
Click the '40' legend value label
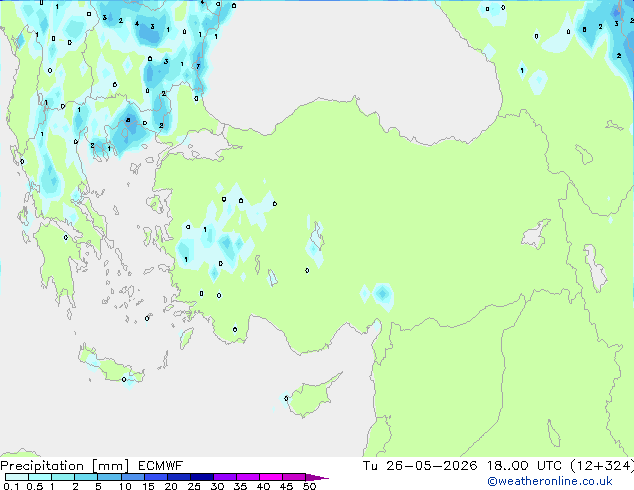pyautogui.click(x=263, y=486)
